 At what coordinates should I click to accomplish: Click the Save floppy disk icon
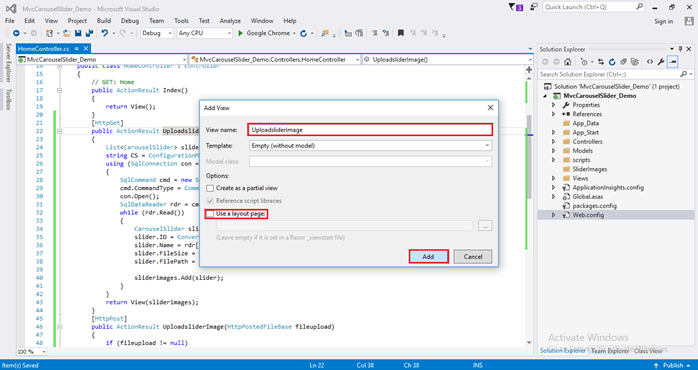pyautogui.click(x=78, y=33)
